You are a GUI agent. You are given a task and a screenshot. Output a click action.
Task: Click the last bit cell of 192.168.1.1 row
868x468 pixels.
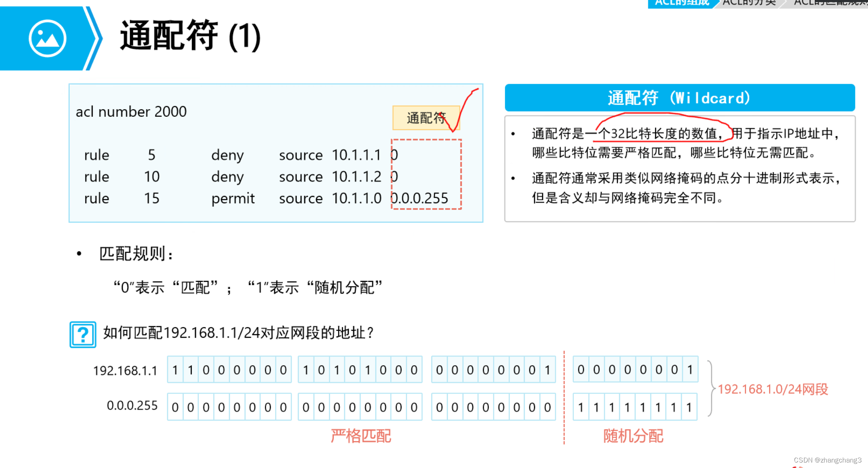point(690,370)
